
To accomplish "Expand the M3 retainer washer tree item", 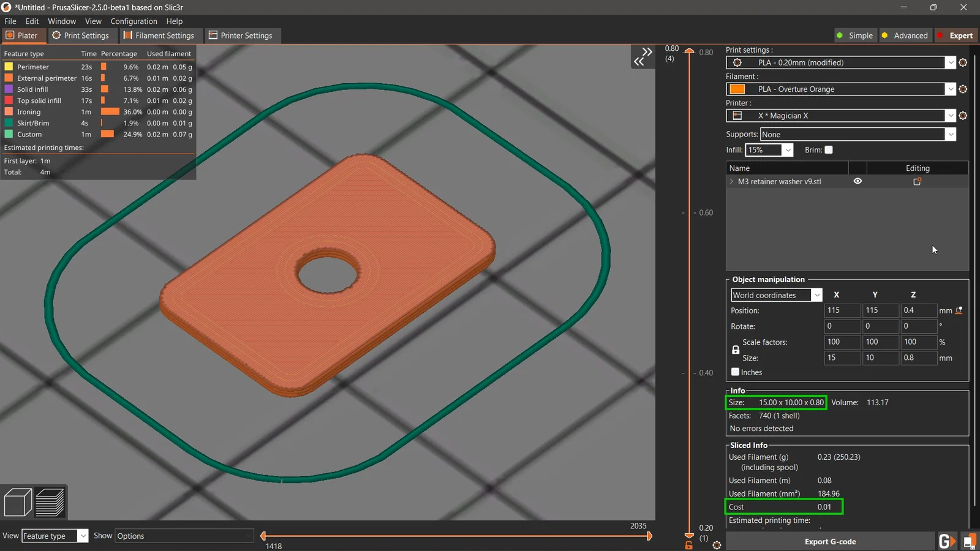I will point(731,181).
